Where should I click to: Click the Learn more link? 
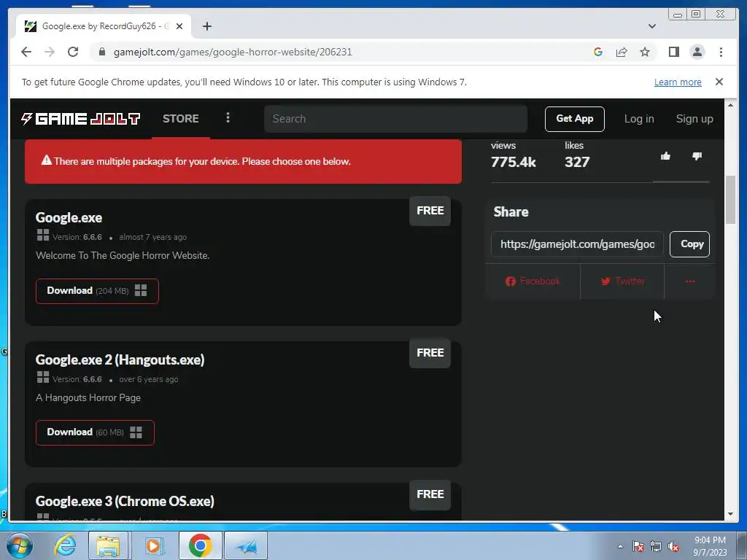coord(678,82)
